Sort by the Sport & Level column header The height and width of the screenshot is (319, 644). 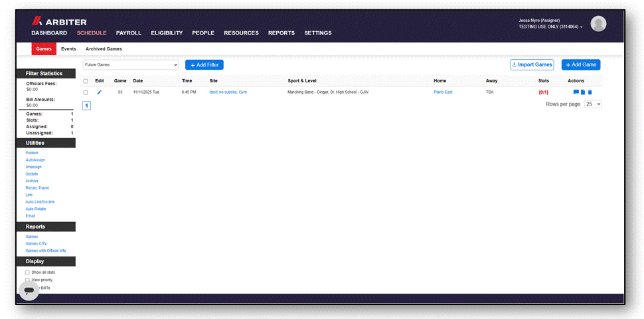[x=302, y=81]
